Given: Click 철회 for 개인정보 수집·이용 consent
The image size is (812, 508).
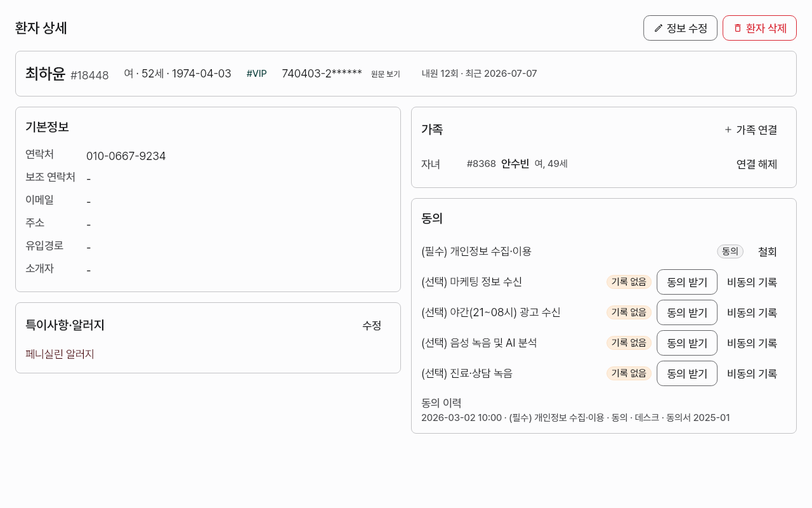Looking at the screenshot, I should tap(768, 251).
